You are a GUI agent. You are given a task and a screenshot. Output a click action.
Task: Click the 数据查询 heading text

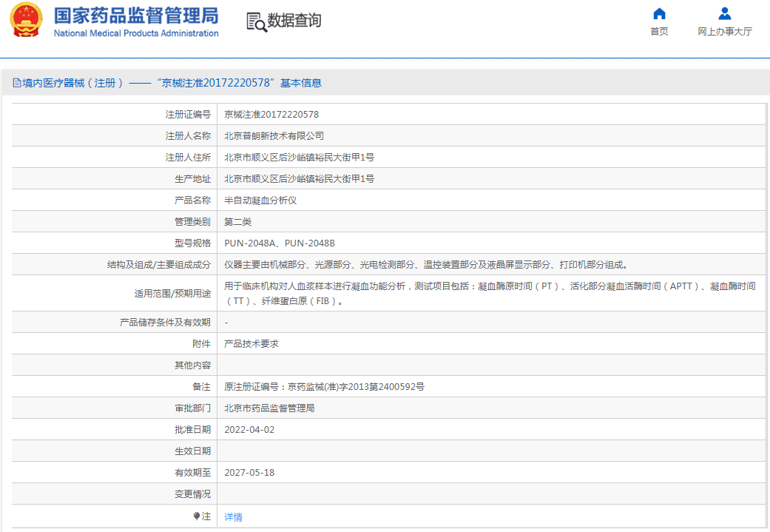point(294,21)
